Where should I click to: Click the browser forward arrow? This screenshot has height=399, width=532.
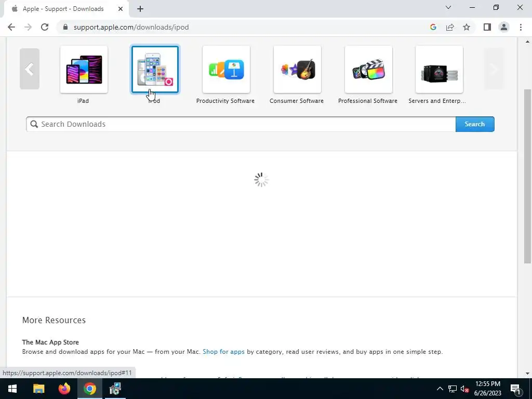tap(28, 27)
